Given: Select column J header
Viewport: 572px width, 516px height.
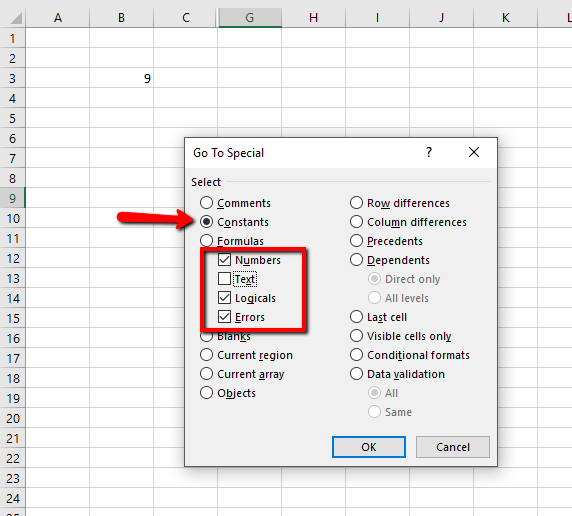Looking at the screenshot, I should click(442, 17).
